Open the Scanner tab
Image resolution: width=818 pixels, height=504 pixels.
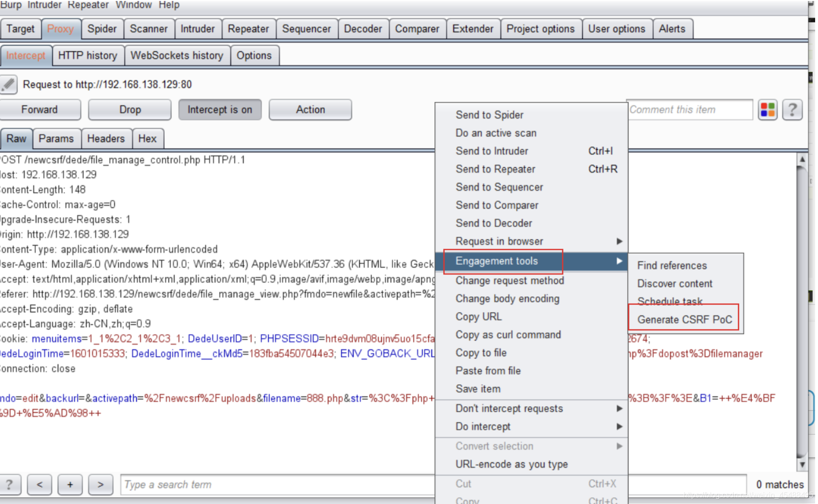coord(149,29)
